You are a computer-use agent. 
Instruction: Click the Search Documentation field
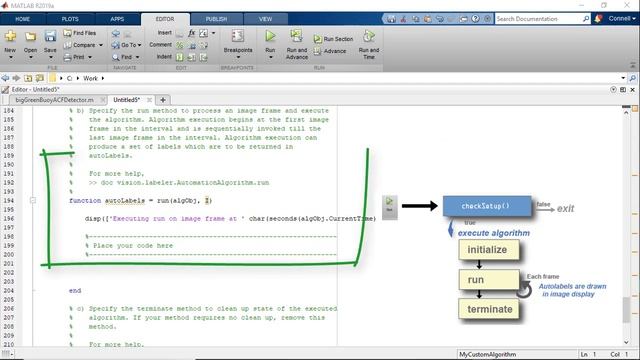tap(539, 19)
